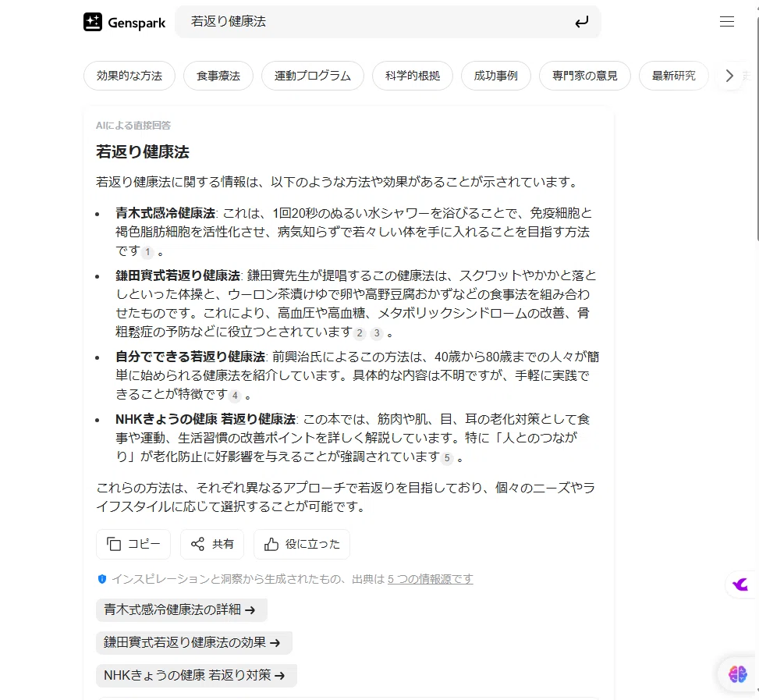
Task: Open citation 4 reference badge
Action: click(235, 396)
